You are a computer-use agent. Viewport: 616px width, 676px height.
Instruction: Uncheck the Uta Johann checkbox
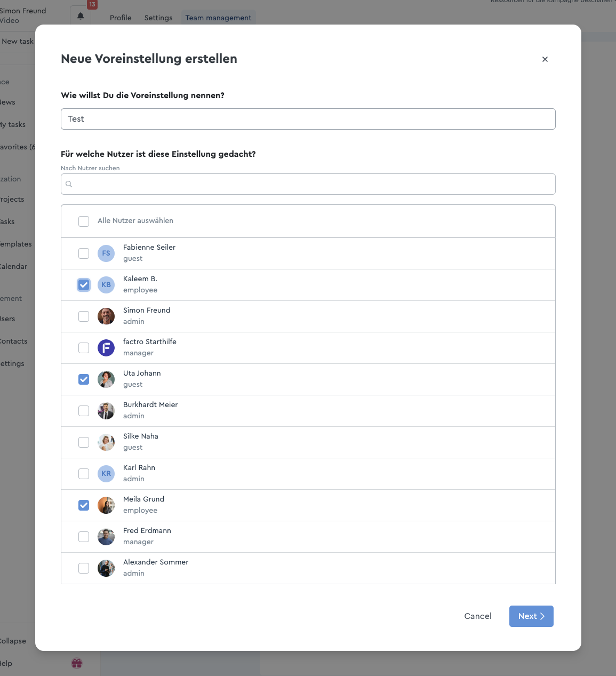point(84,379)
